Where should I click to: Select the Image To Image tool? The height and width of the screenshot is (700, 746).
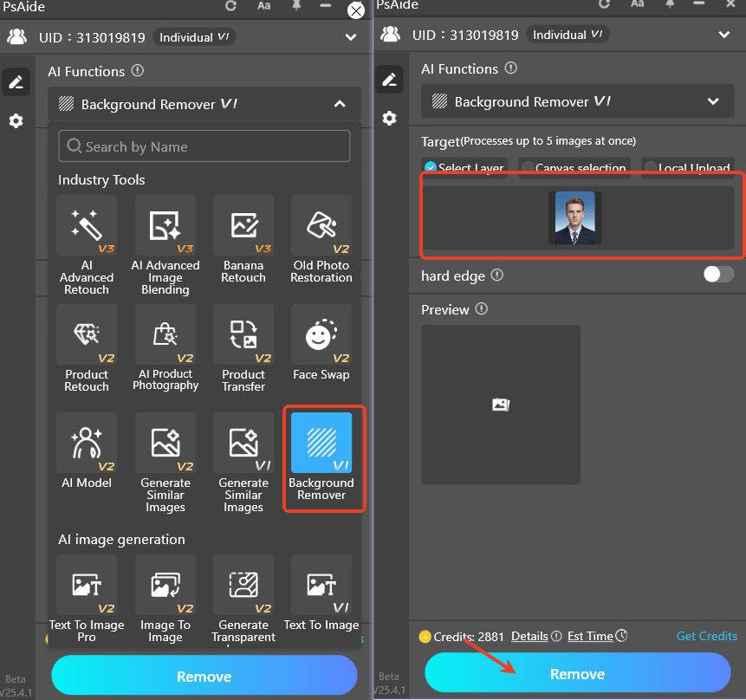pyautogui.click(x=165, y=586)
